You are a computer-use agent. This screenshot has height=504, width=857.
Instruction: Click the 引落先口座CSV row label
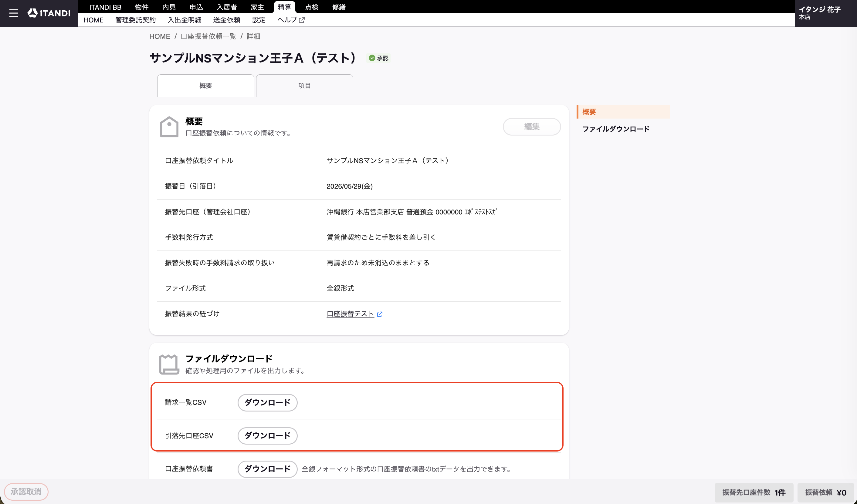point(189,436)
